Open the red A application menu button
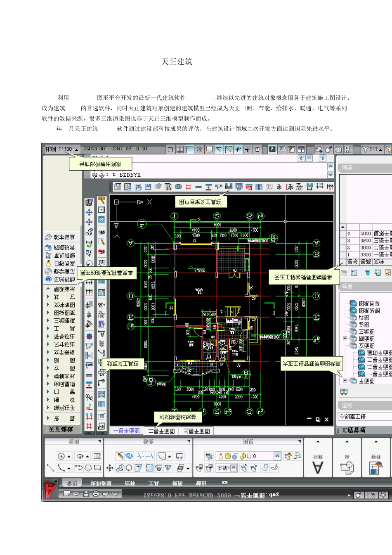Viewport: 392px width, 555px height. 50,490
